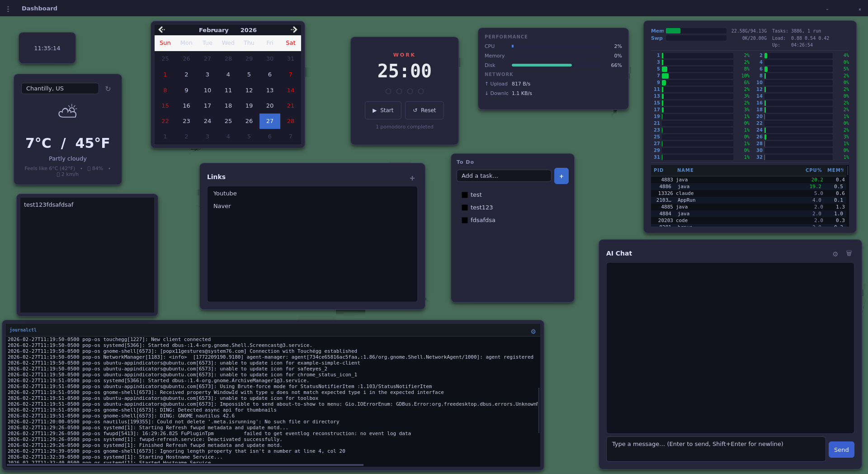The width and height of the screenshot is (868, 474).
Task: Click the plus icon in the Links panel
Action: tap(412, 178)
